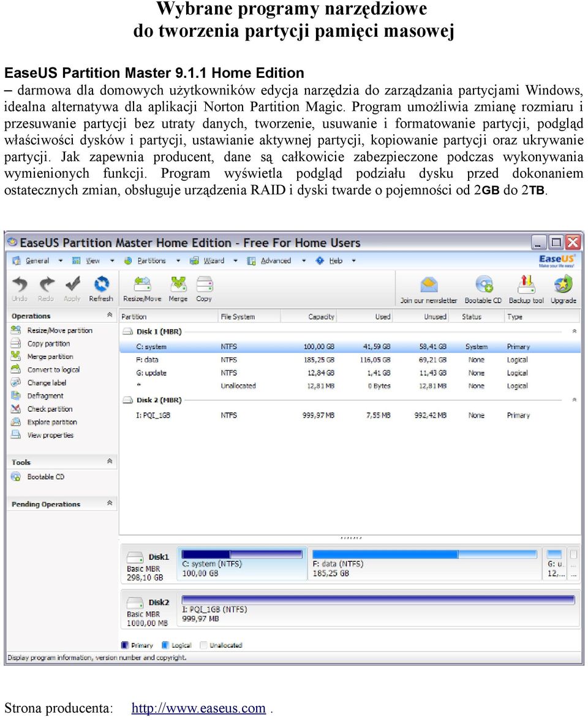588x720 pixels.
Task: Click the G: partition block in disk map
Action: 555,564
